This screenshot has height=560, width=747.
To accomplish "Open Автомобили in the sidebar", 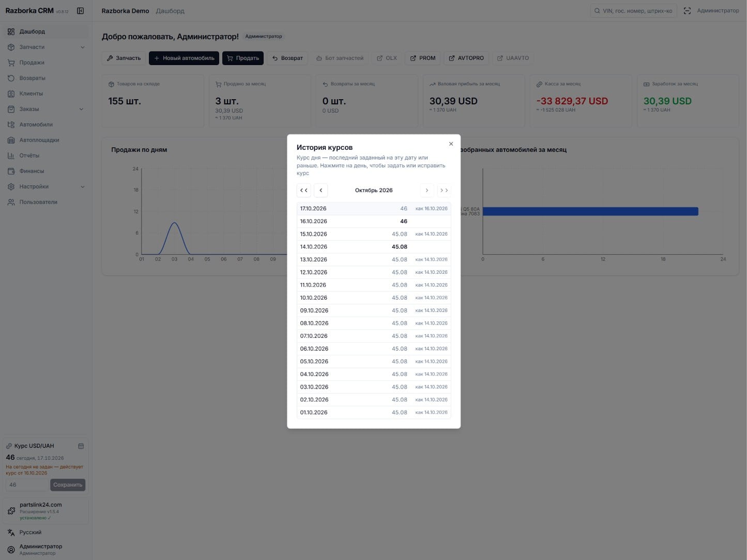I will coord(45,125).
